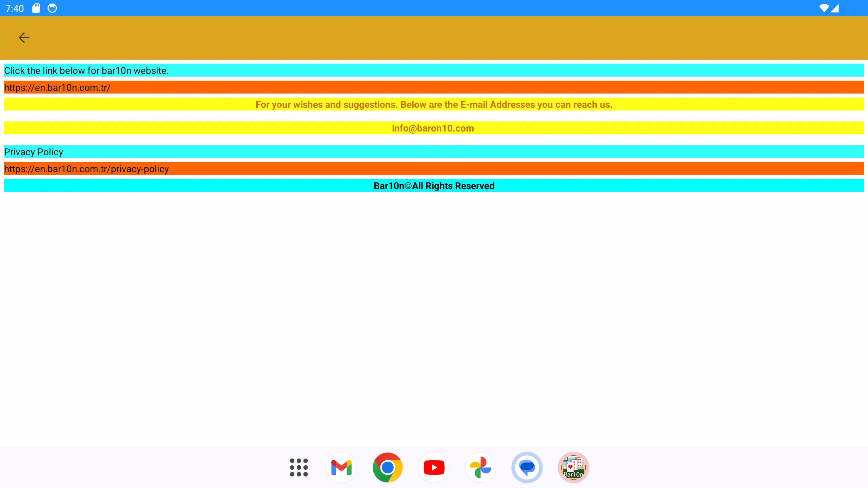The width and height of the screenshot is (868, 488).
Task: Open Google Photos from the dock
Action: 480,468
